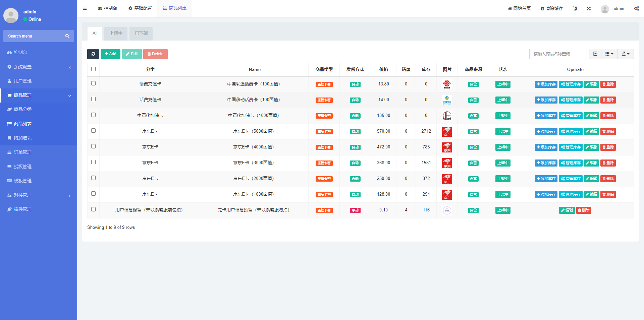
Task: Toggle the sidebar hamburger menu icon
Action: click(85, 8)
